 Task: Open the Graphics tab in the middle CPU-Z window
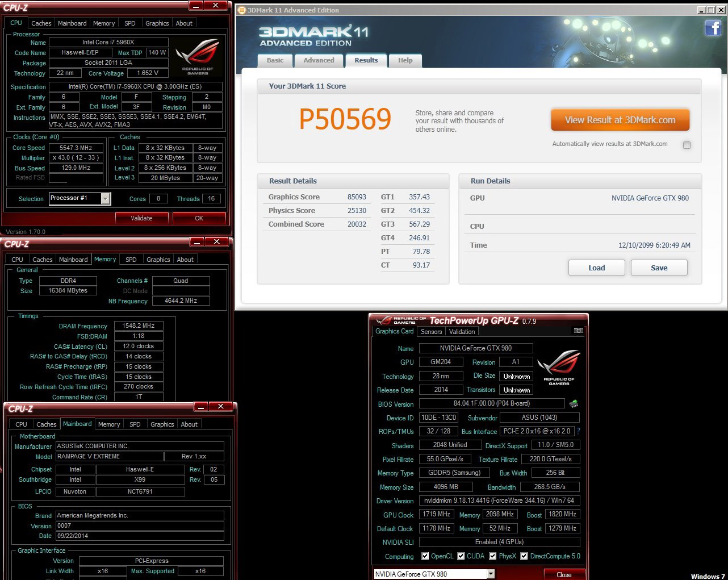158,260
